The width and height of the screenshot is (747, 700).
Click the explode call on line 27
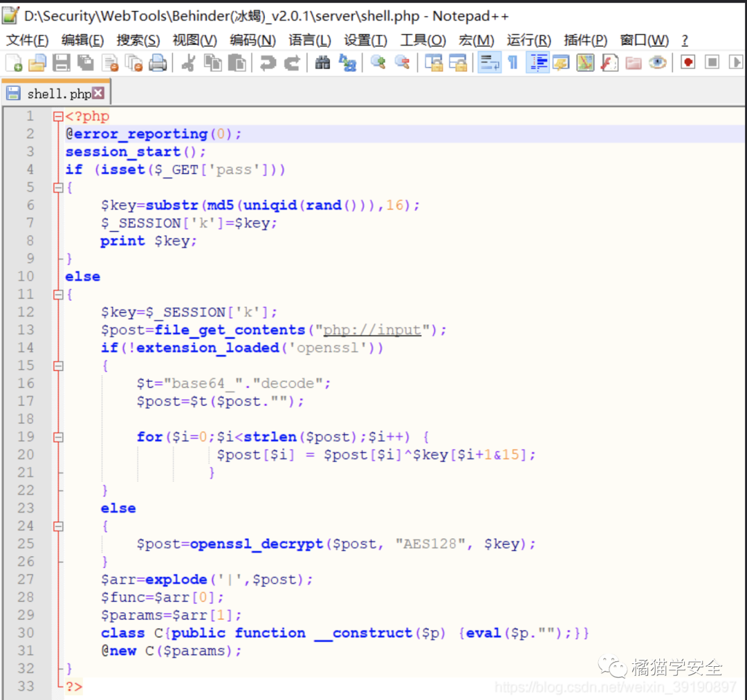click(176, 580)
